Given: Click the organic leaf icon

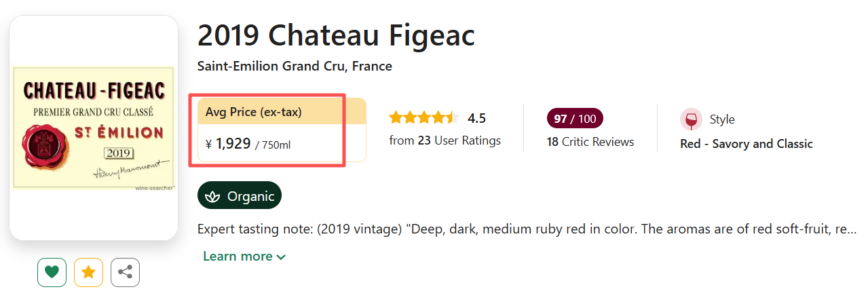Looking at the screenshot, I should click(213, 196).
